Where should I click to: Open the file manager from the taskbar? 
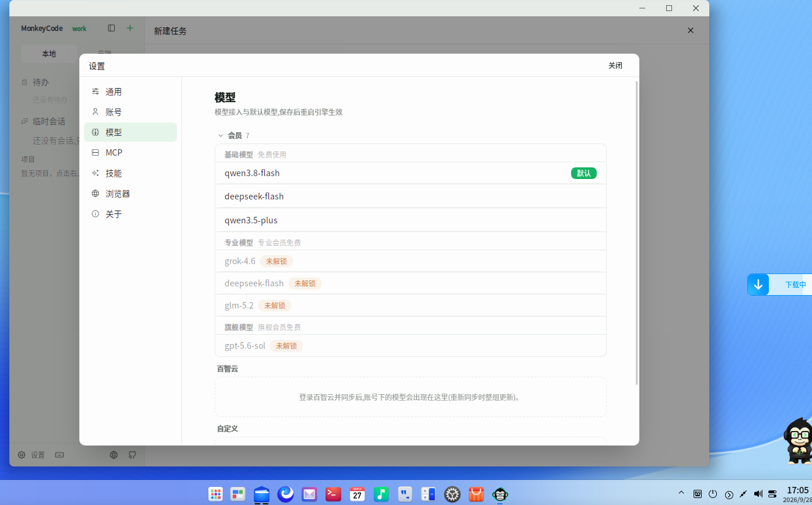pos(261,495)
